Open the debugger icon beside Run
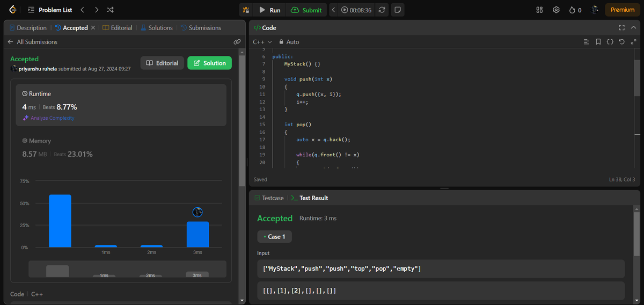 point(246,10)
